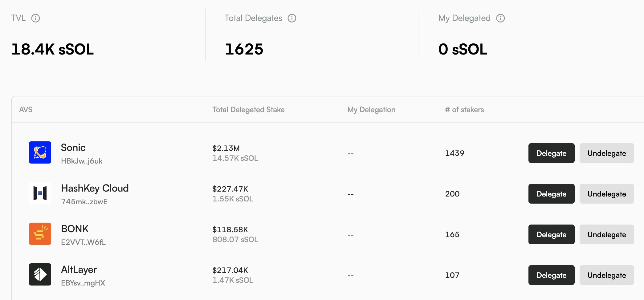This screenshot has width=644, height=300.
Task: Click the AVS column header
Action: tap(26, 110)
